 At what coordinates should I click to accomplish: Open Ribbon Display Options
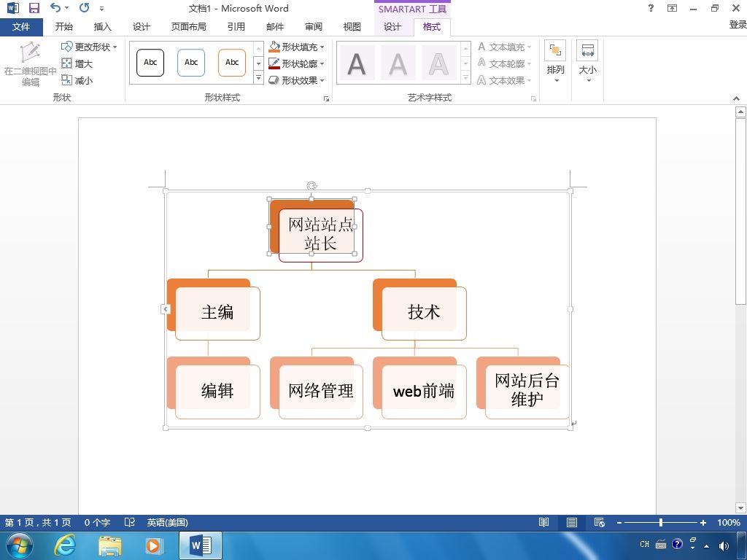pos(672,8)
